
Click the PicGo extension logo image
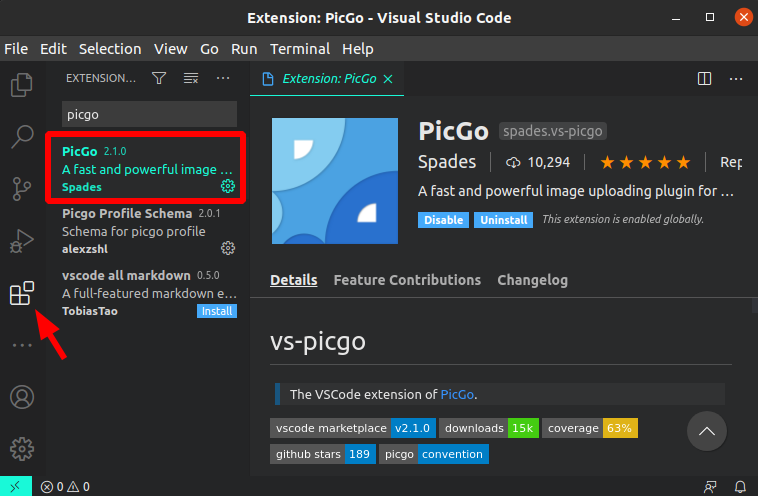335,181
